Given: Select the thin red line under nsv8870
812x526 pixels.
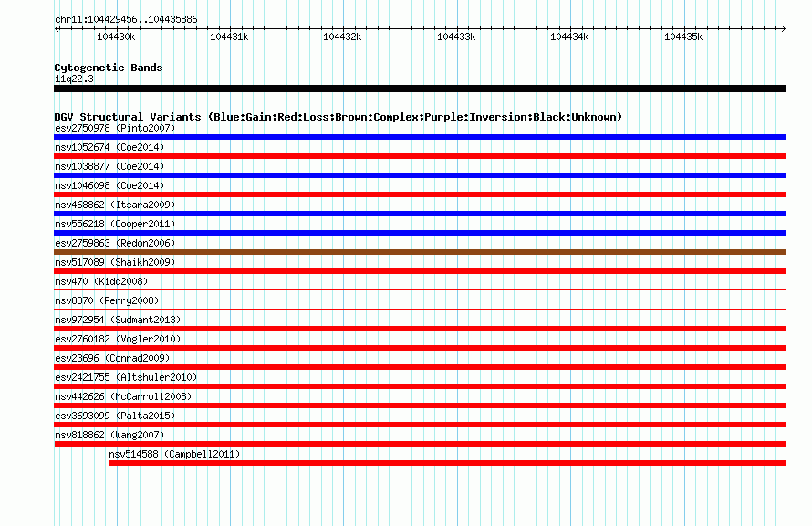Looking at the screenshot, I should (x=420, y=309).
